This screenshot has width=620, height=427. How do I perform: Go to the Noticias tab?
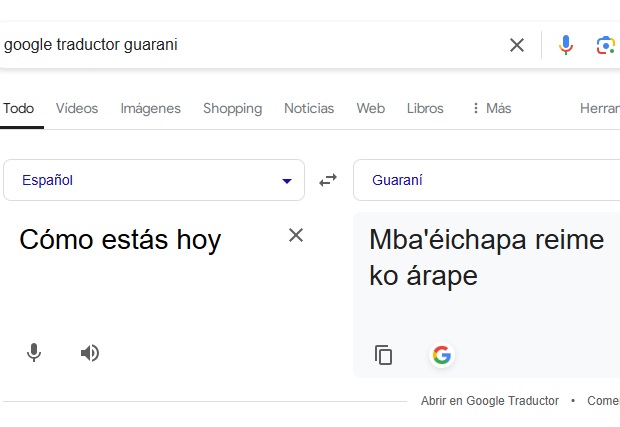[309, 108]
